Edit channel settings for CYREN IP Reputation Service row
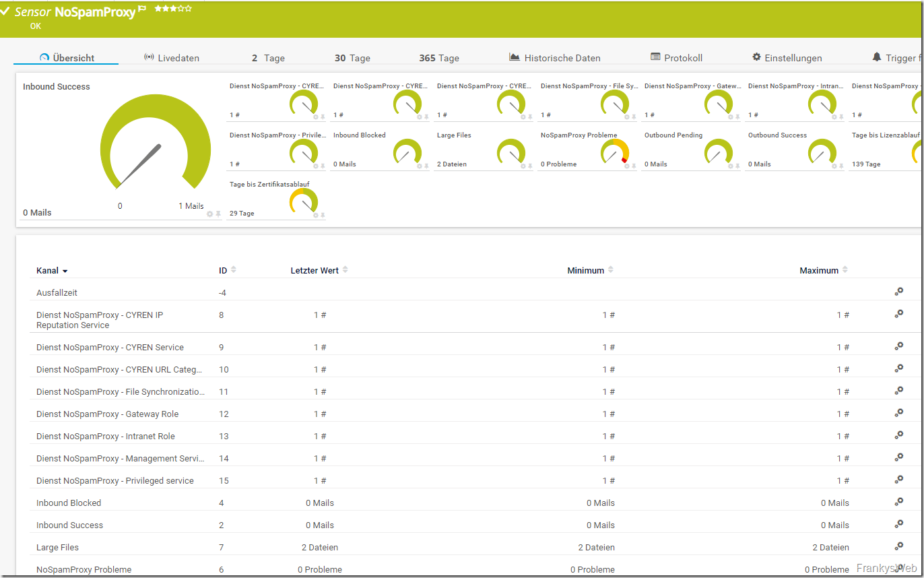The height and width of the screenshot is (578, 924). (x=898, y=313)
